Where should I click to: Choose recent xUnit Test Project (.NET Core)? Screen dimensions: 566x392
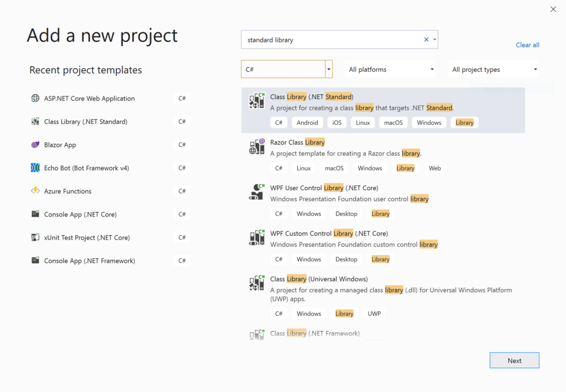point(110,237)
